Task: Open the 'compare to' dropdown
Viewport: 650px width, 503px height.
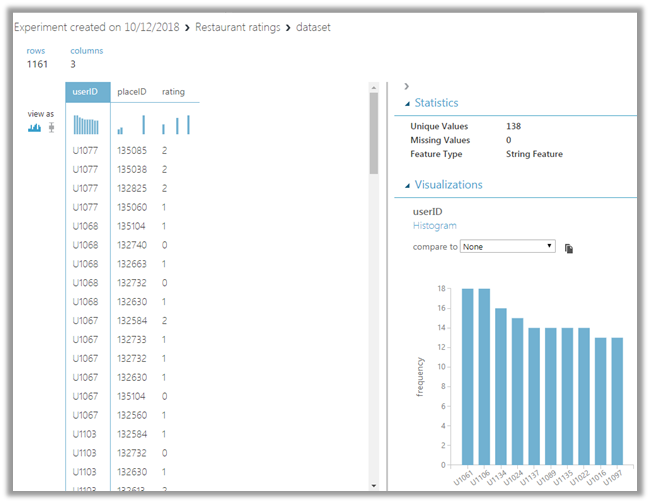Action: pyautogui.click(x=507, y=246)
